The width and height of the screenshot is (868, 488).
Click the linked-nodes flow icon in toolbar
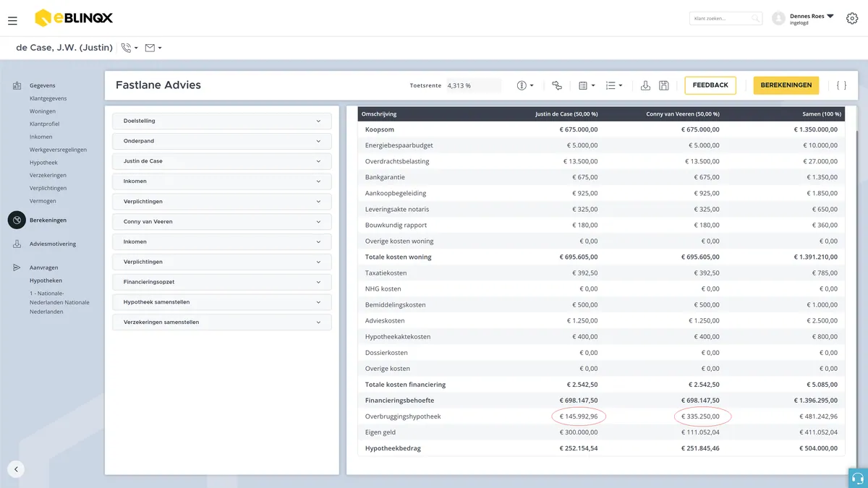coord(557,85)
